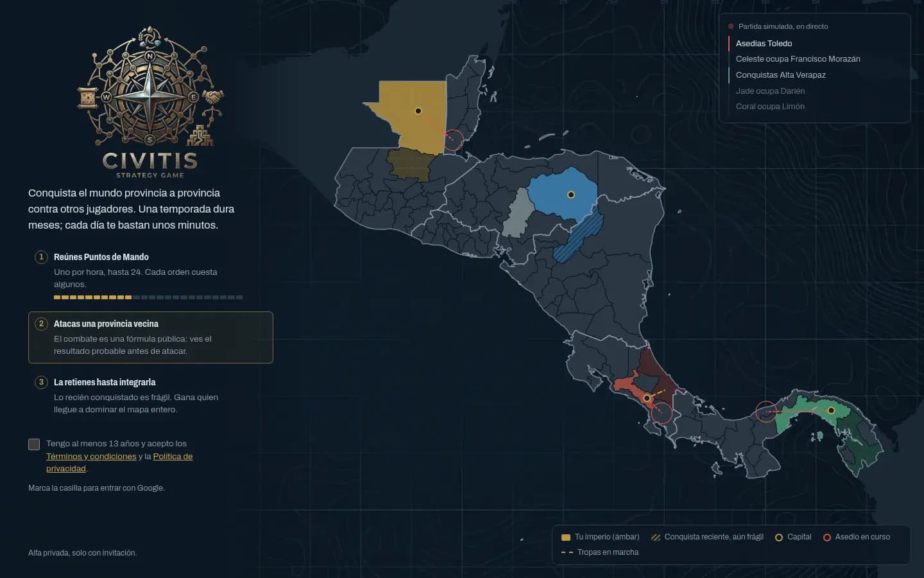Viewport: 924px width, 578px height.
Task: Select the capital marker in the amber province
Action: [x=418, y=111]
